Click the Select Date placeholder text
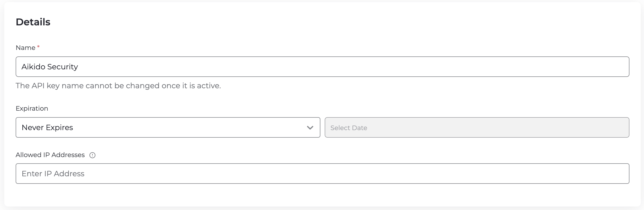Image resolution: width=644 pixels, height=210 pixels. pyautogui.click(x=349, y=128)
